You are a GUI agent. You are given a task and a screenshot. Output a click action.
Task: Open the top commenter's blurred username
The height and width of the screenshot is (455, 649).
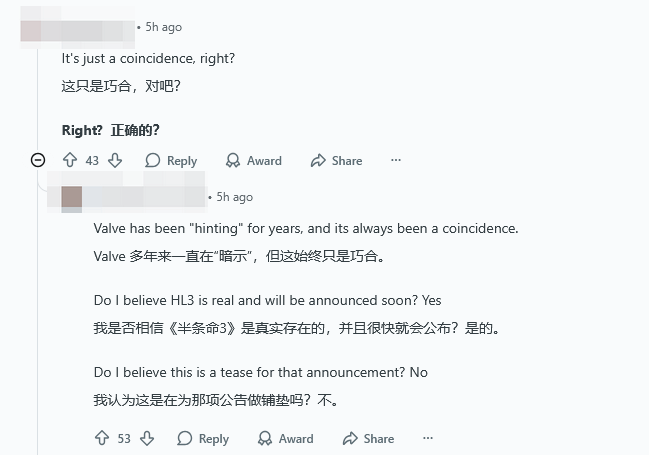click(x=78, y=28)
